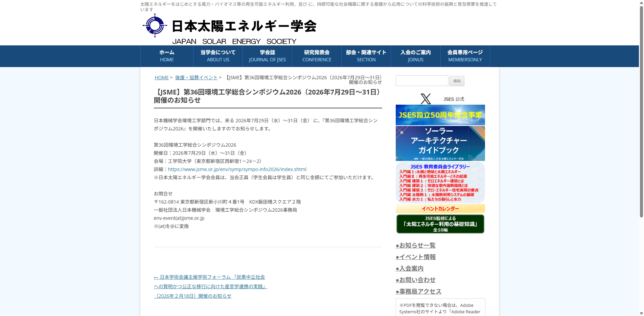The height and width of the screenshot is (316, 644).
Task: Open the ●お問い合わせ sidebar link
Action: tap(416, 280)
